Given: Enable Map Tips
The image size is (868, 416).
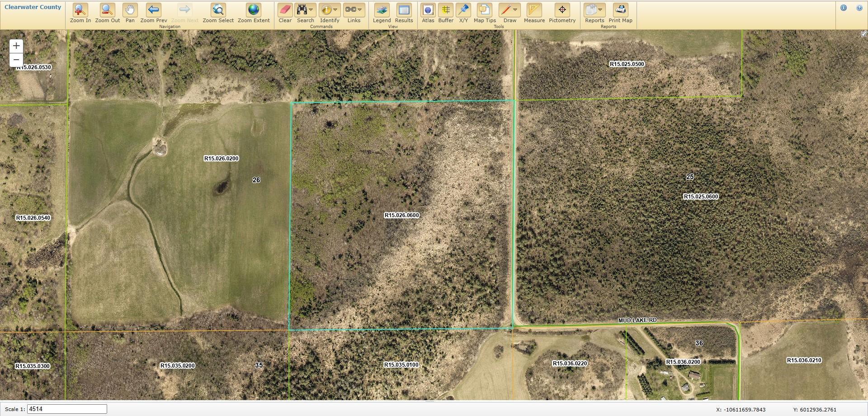Looking at the screenshot, I should (485, 13).
